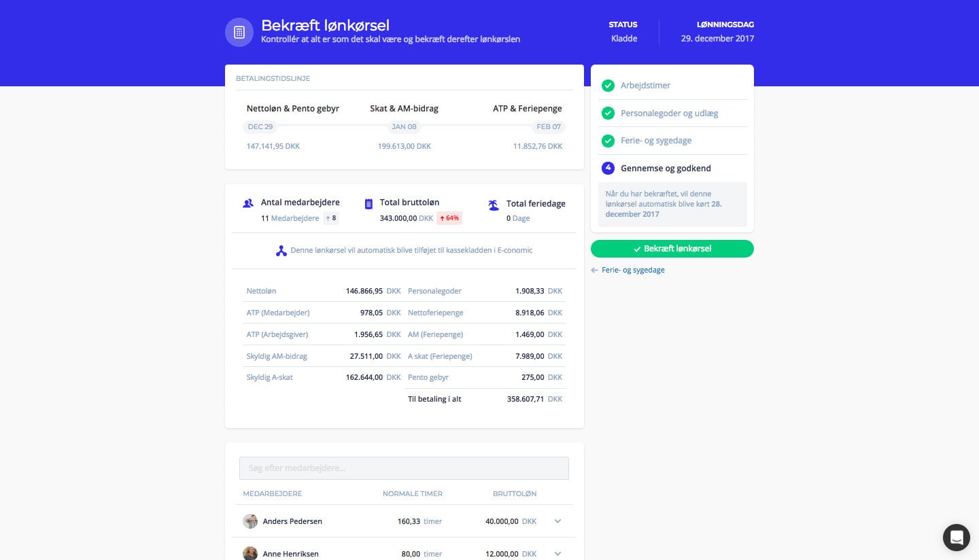Click the calculator icon beside Bekræft lønkørsel
979x560 pixels.
tap(239, 32)
